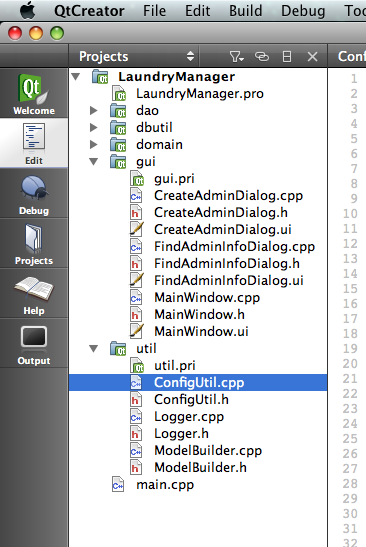Open the Edit menu in menu bar

(x=197, y=11)
